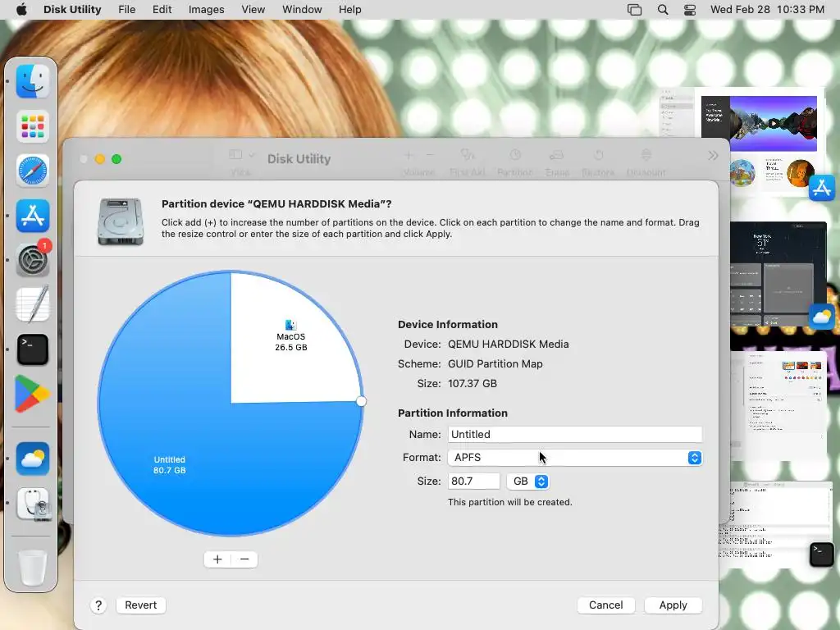Click the partition Size field

tap(473, 481)
